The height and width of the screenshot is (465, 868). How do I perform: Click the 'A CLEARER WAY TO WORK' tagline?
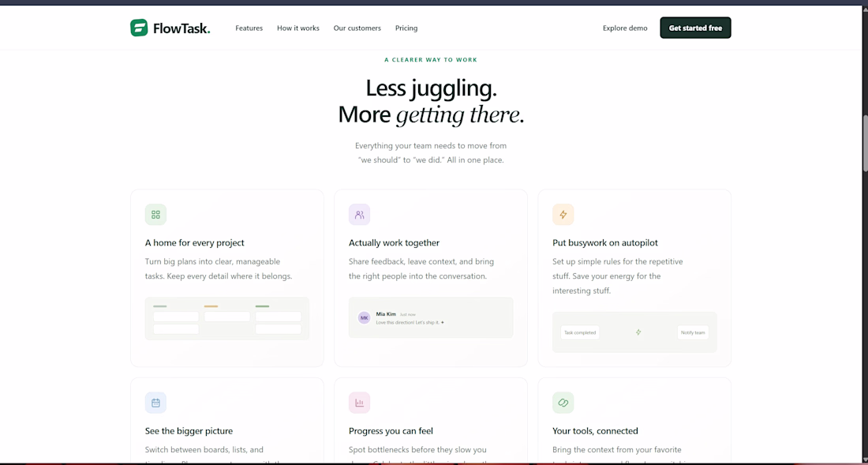[x=431, y=60]
